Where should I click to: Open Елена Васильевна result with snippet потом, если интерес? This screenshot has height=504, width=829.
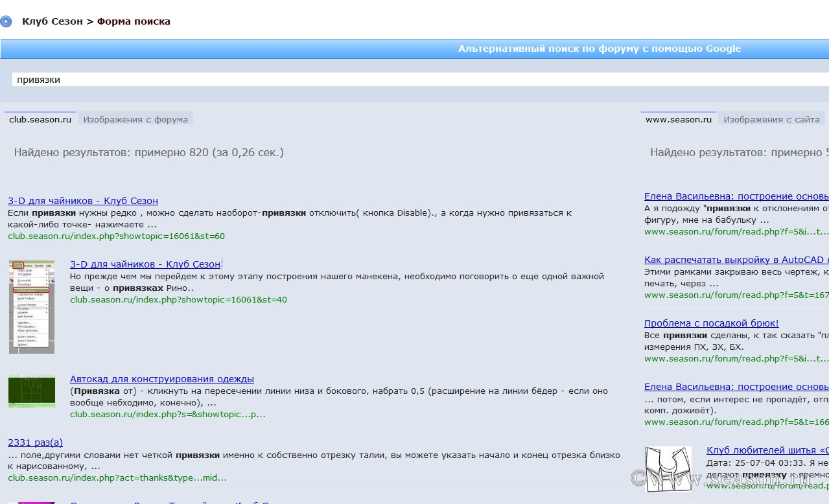click(x=736, y=387)
